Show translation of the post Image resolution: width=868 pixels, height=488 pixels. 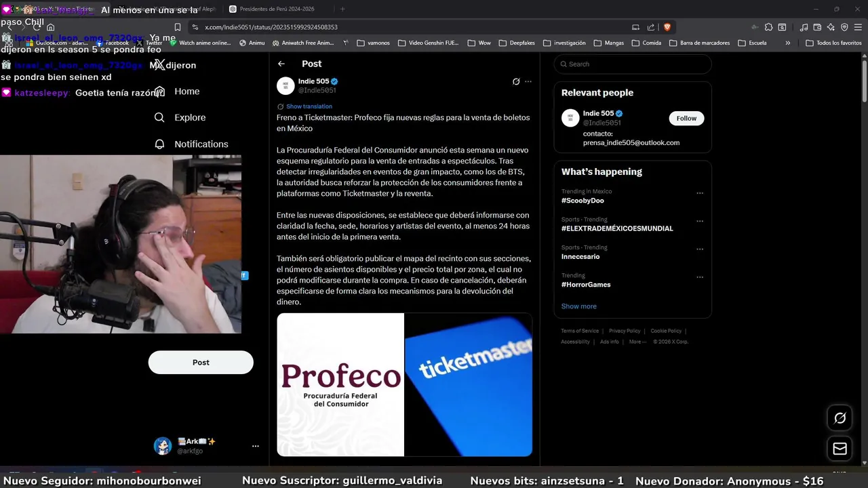click(309, 106)
